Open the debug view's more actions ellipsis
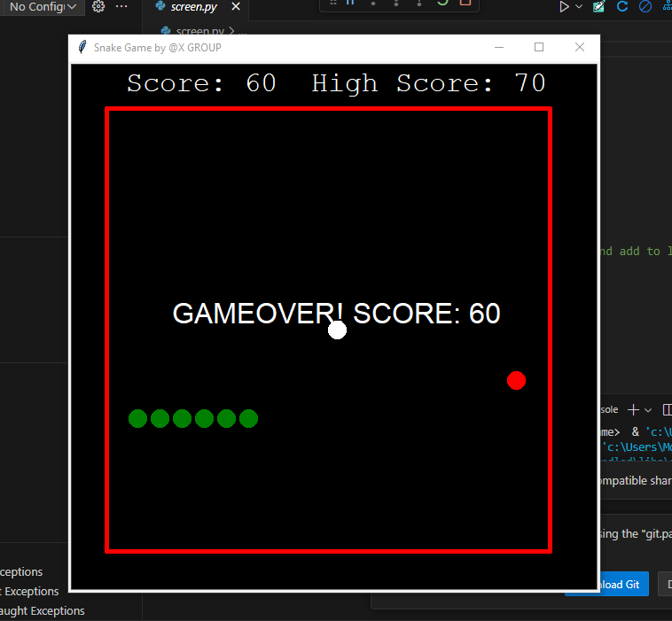Screen dimensions: 672x621 (121, 7)
